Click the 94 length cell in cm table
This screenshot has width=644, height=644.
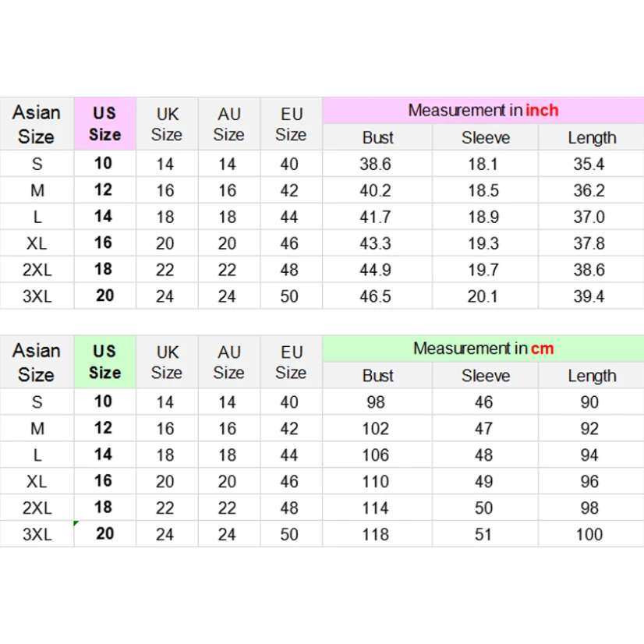click(589, 455)
